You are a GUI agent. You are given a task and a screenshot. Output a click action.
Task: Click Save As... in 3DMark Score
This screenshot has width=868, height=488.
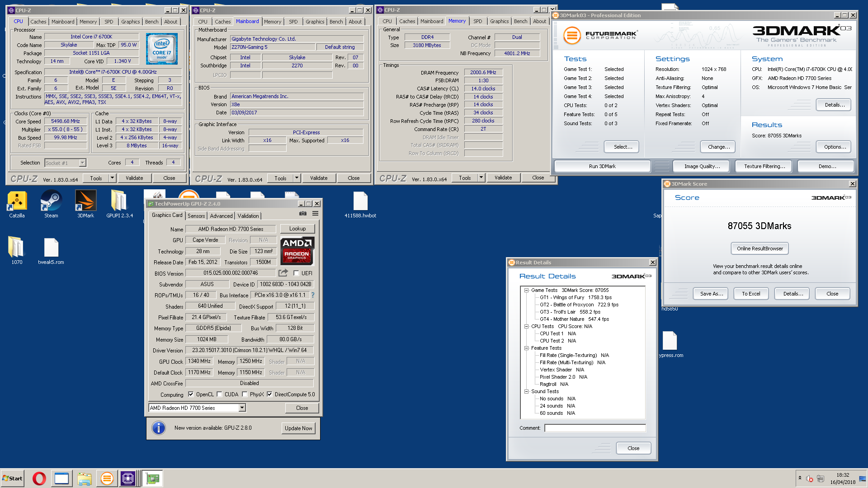click(x=711, y=294)
